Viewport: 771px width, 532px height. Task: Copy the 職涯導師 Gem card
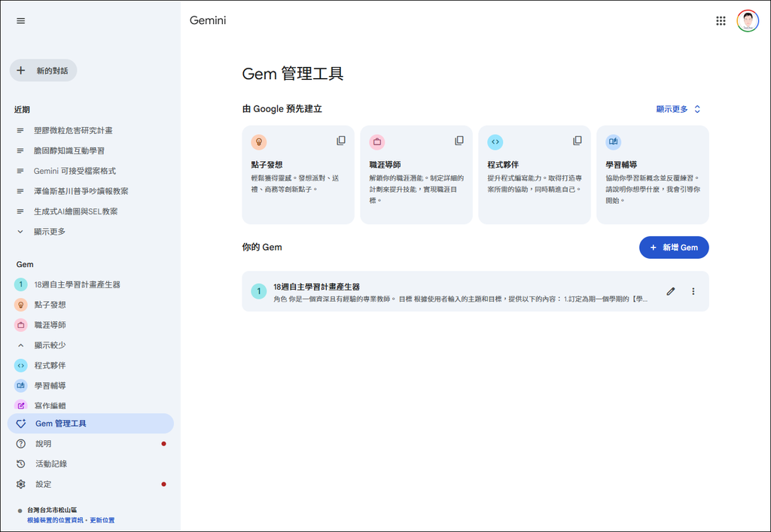(x=459, y=141)
